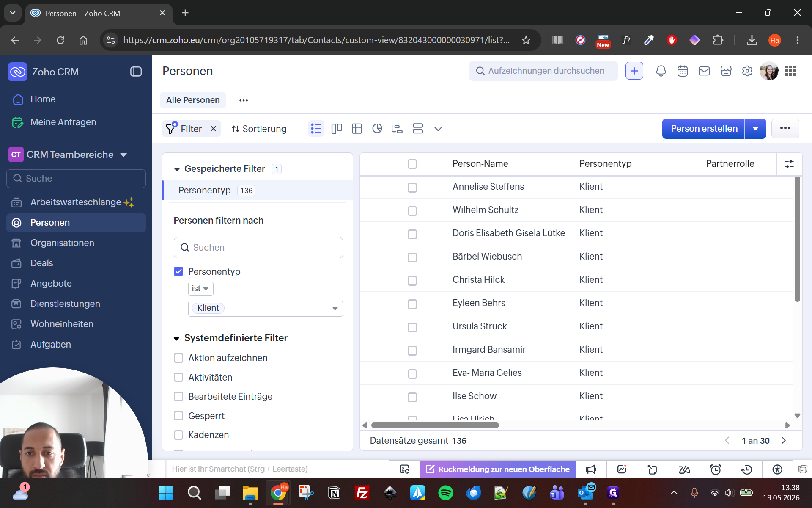Open the calendar icon in header

(x=683, y=71)
